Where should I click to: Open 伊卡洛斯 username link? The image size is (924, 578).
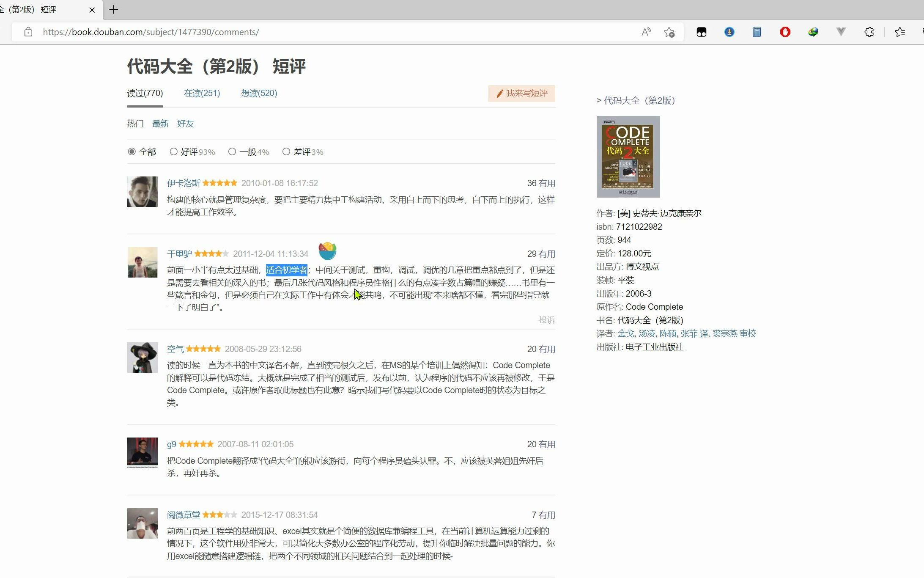click(x=184, y=183)
